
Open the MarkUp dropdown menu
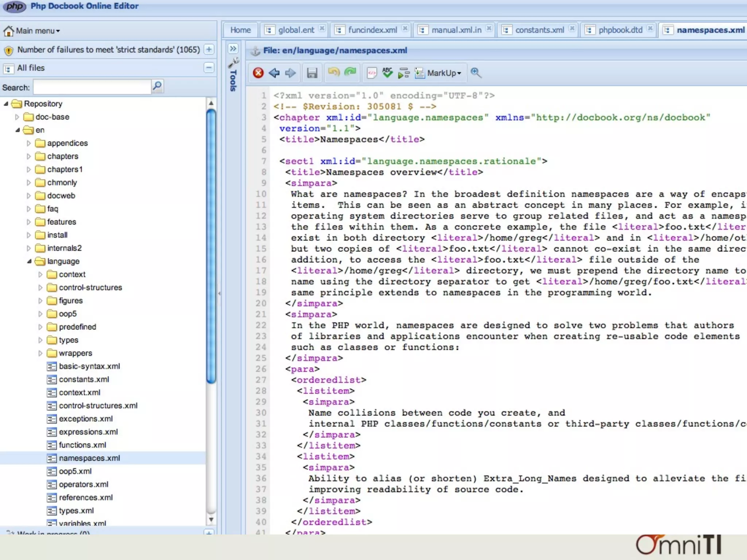[x=443, y=73]
